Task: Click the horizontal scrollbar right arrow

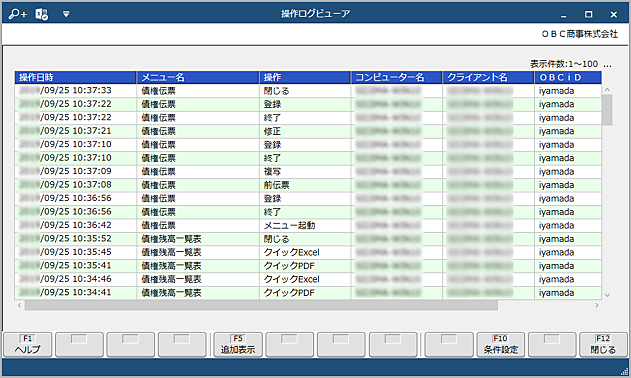Action: [597, 306]
